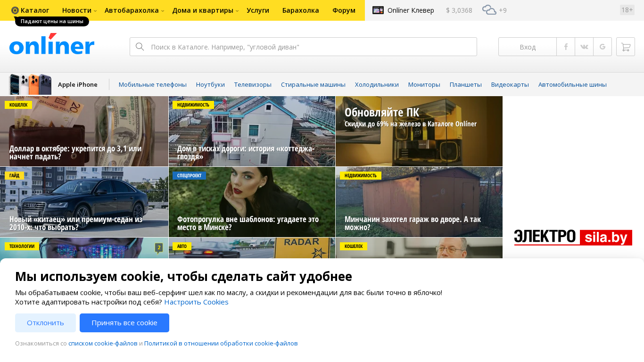Open Настроить Cookies settings link

(196, 302)
